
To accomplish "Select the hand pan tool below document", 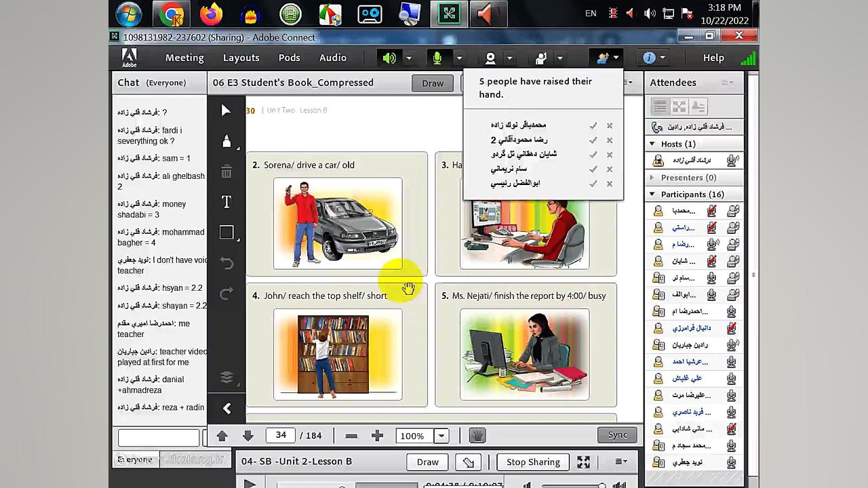I will click(x=477, y=436).
